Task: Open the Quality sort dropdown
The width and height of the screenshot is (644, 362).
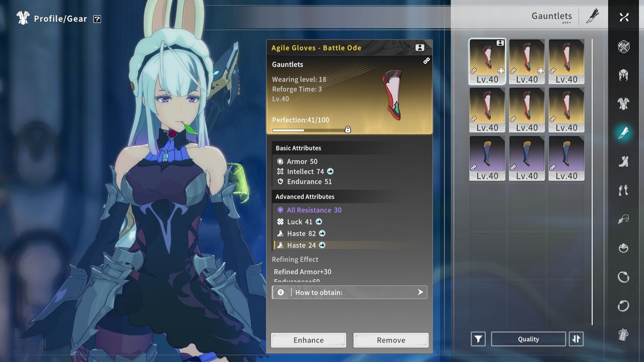Action: pyautogui.click(x=528, y=339)
